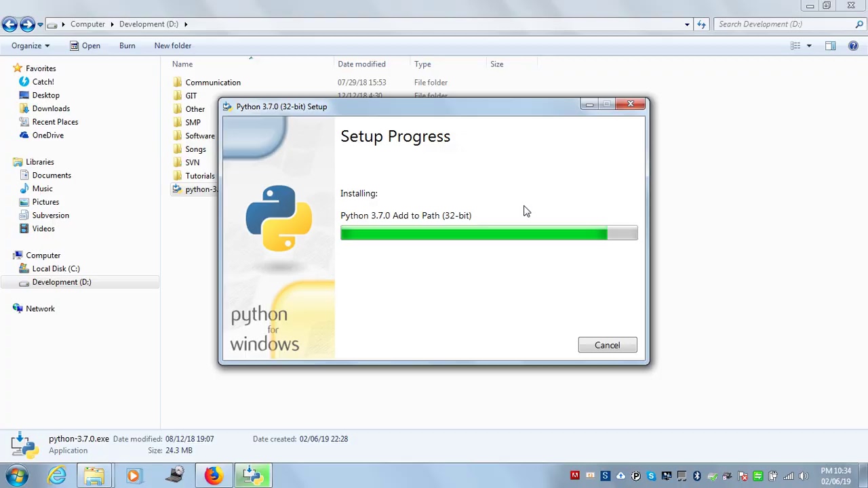Open the Videos library

pyautogui.click(x=43, y=228)
